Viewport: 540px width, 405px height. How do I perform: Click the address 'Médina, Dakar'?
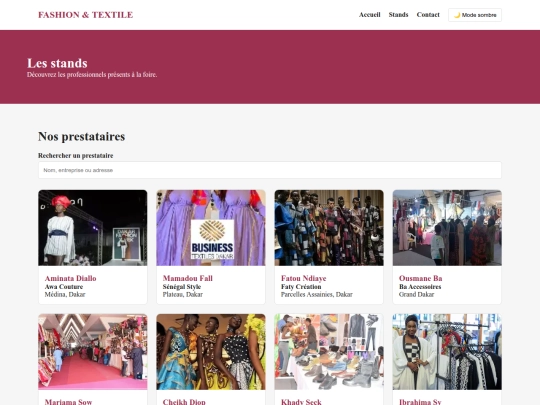(x=65, y=294)
